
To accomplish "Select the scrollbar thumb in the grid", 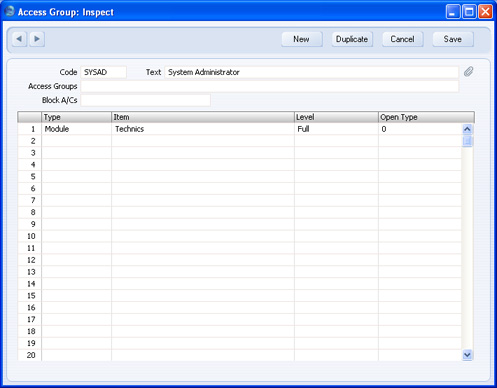I will click(x=467, y=141).
